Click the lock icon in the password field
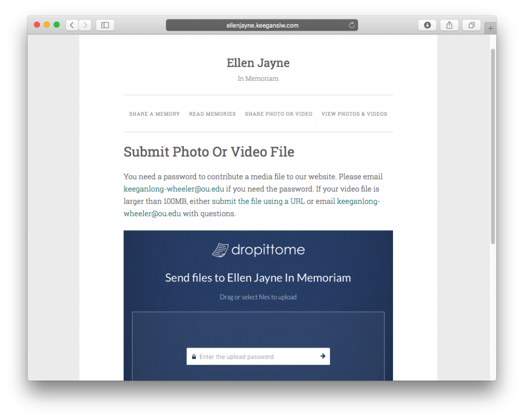This screenshot has width=524, height=420. click(194, 357)
